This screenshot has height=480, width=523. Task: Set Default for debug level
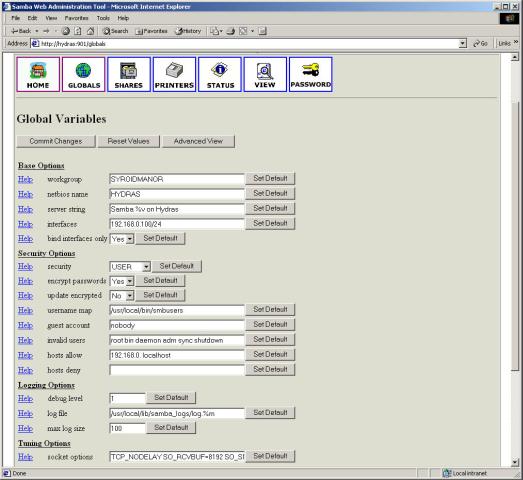171,398
